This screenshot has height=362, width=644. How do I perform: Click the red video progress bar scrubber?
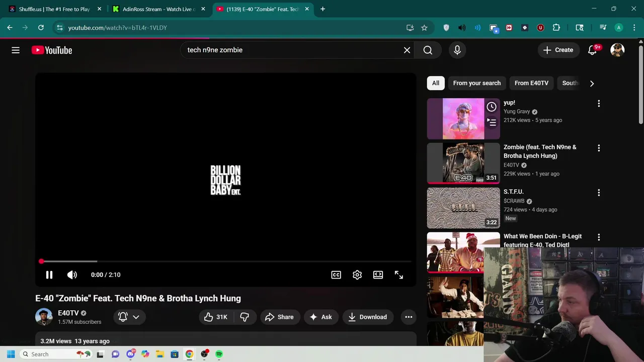point(41,261)
